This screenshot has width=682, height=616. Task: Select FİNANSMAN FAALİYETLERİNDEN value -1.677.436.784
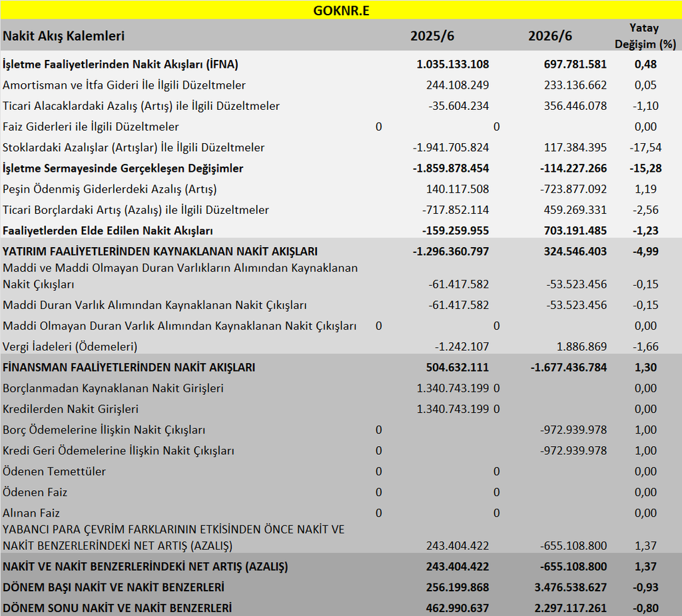pyautogui.click(x=569, y=368)
